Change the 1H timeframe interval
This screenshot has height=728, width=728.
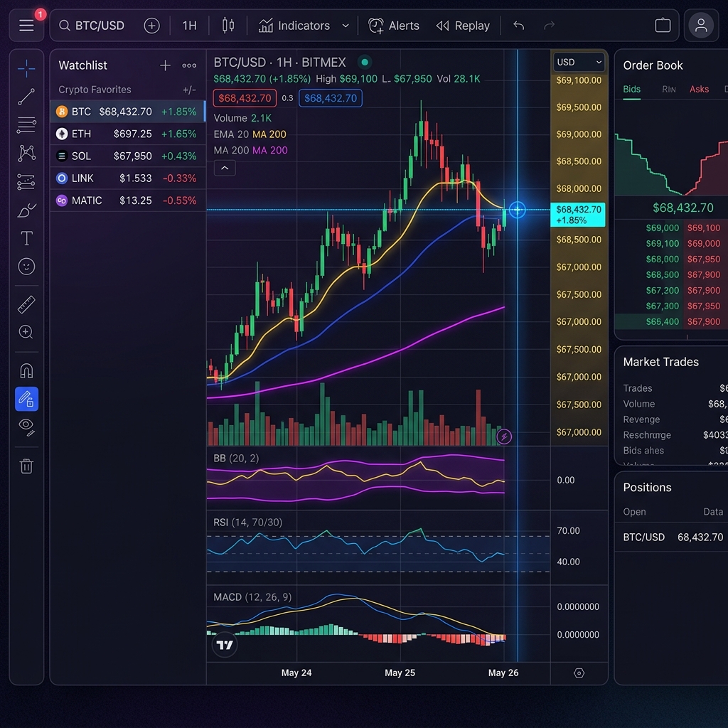click(189, 26)
